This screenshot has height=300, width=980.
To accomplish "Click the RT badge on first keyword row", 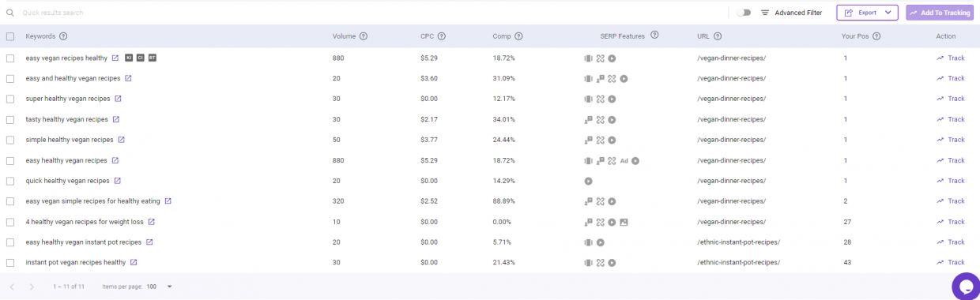I will pyautogui.click(x=153, y=58).
